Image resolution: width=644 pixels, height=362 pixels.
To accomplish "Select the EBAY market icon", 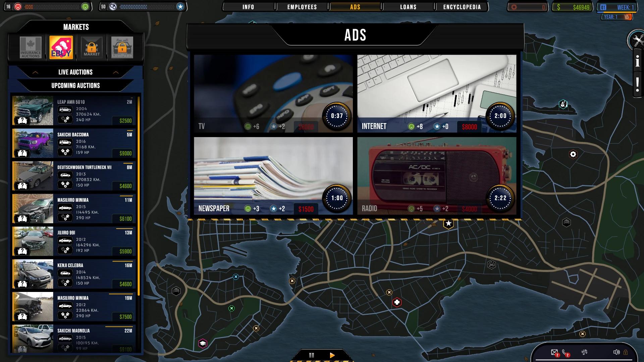I will (x=61, y=47).
